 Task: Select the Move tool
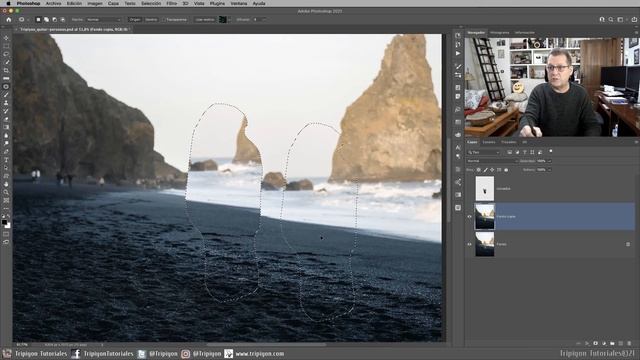[6, 38]
